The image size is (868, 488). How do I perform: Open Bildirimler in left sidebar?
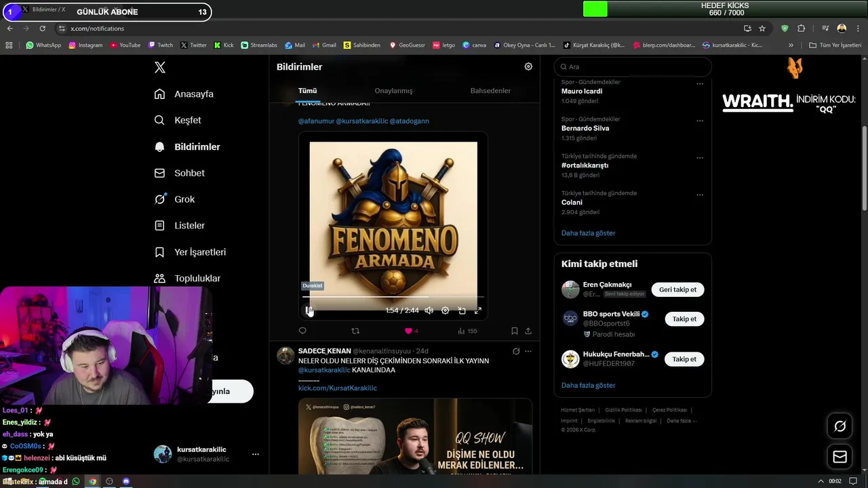(187, 146)
